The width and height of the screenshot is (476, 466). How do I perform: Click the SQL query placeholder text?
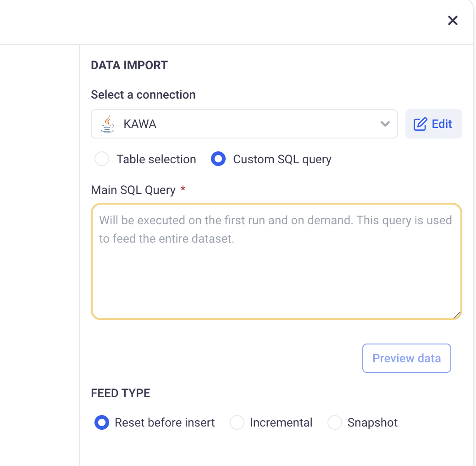(275, 229)
